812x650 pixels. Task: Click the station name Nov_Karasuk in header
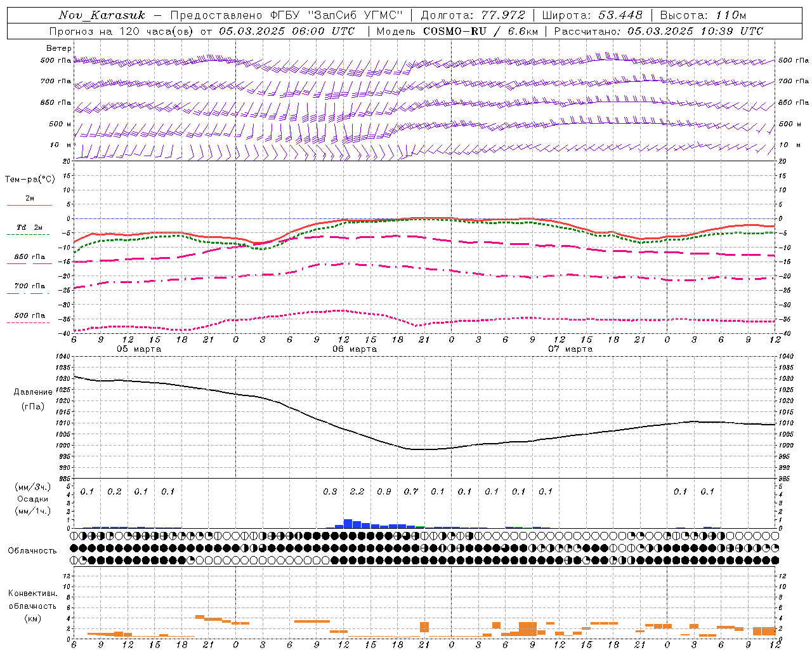[x=101, y=15]
